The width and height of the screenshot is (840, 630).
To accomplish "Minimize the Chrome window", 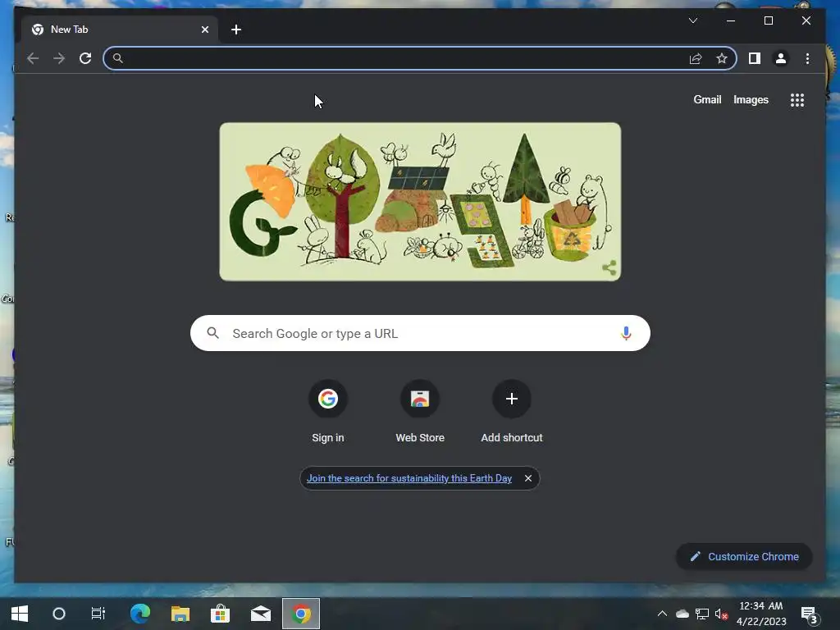I will tap(731, 21).
